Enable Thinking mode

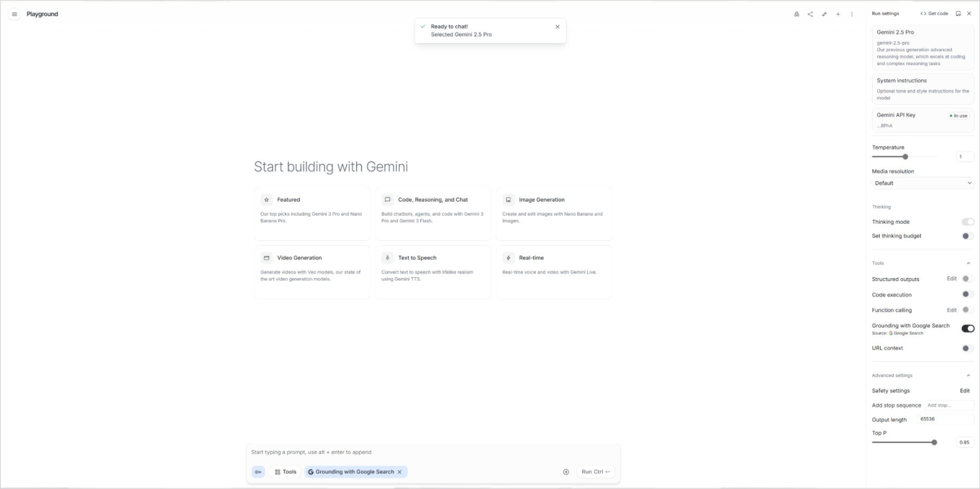(968, 222)
